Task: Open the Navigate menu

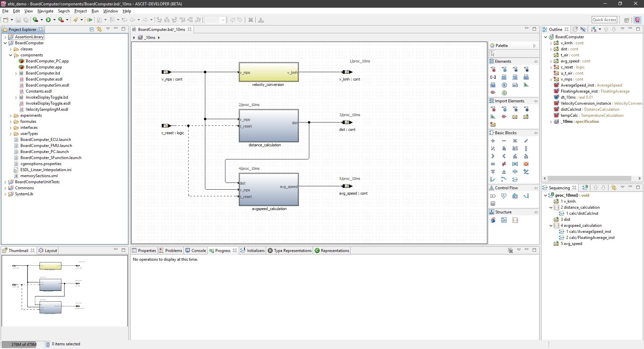Action: pyautogui.click(x=45, y=11)
